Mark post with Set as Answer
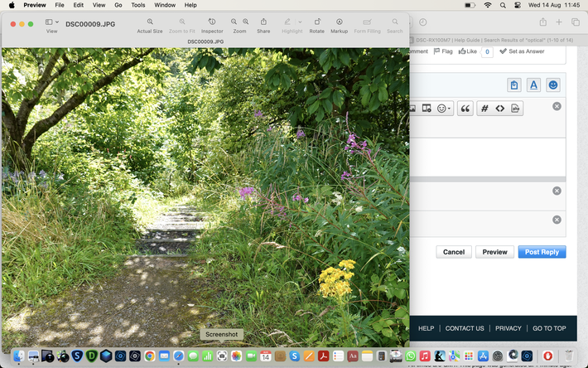Image resolution: width=588 pixels, height=368 pixels. 521,51
